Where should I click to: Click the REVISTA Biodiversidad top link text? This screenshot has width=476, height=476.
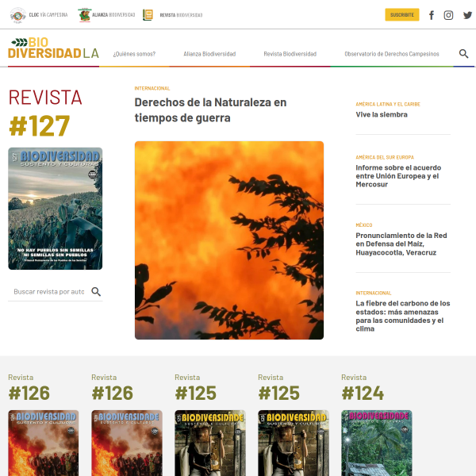click(x=181, y=15)
